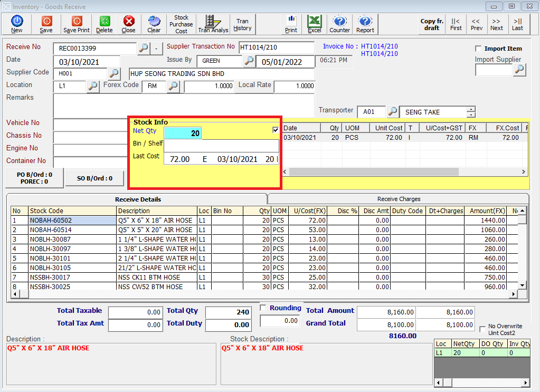Click the Transporter name spinner arrows

[471, 112]
